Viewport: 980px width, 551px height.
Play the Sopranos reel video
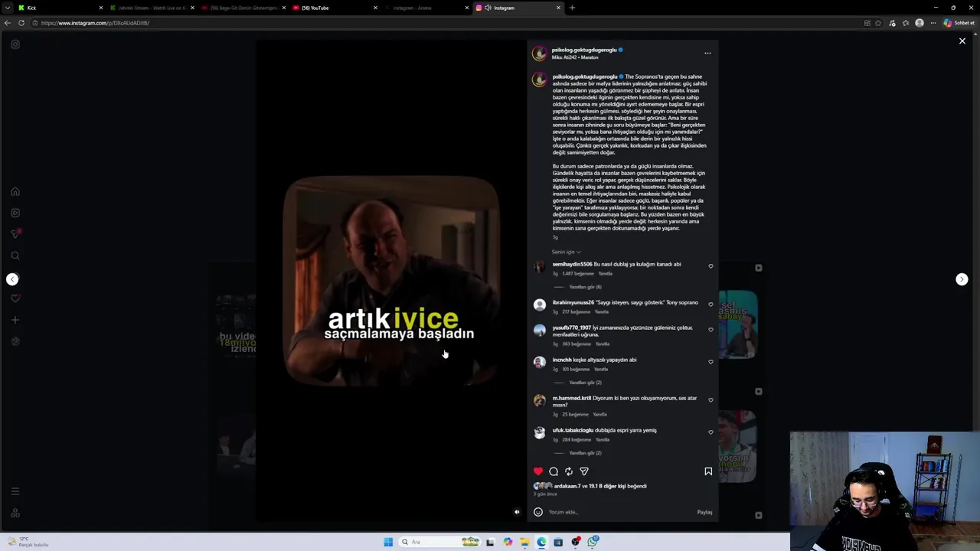tap(391, 279)
